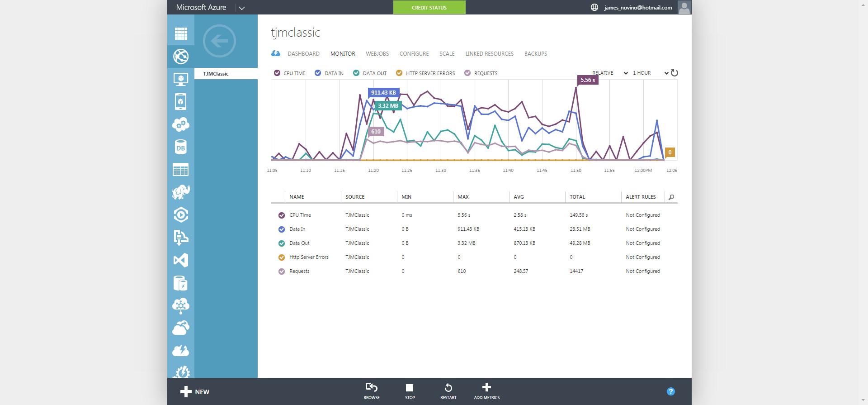Viewport: 868px width, 405px height.
Task: Open Automation gear icon at sidebar bottom
Action: pyautogui.click(x=181, y=372)
